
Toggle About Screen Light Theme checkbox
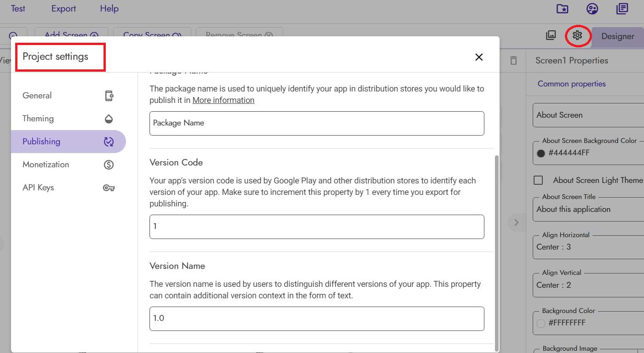click(538, 180)
